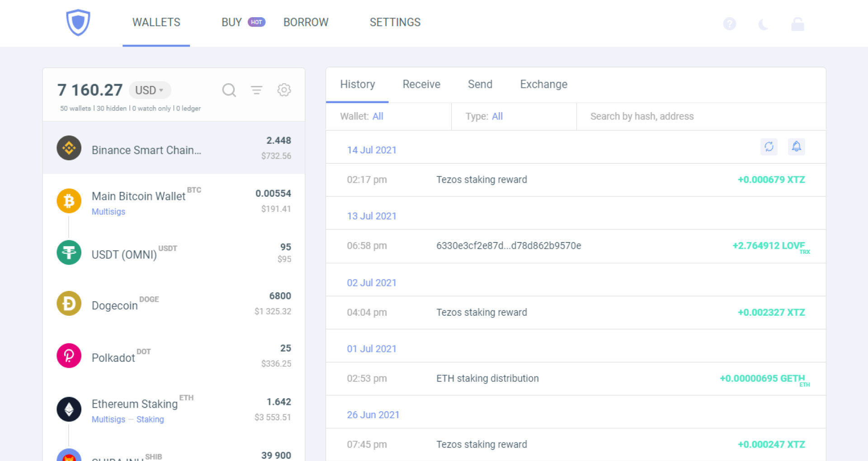Switch to the Exchange tab
Screen dimensions: 868x461
click(x=543, y=85)
